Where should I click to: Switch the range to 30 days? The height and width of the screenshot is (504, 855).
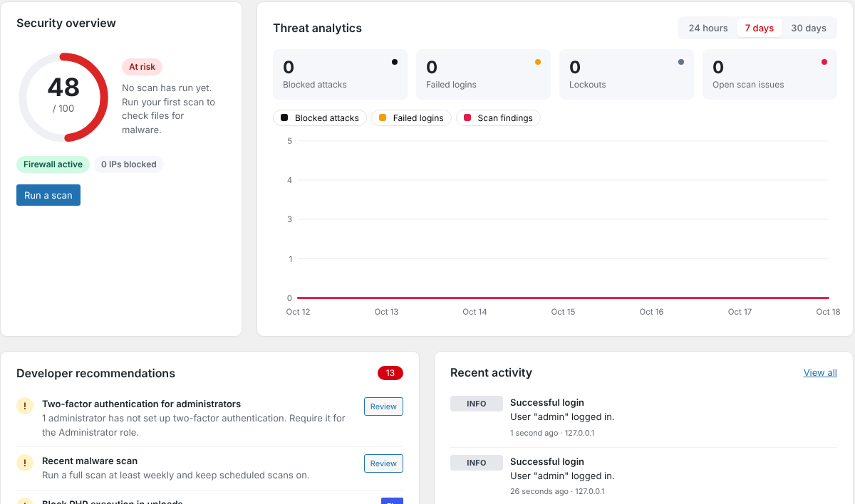point(809,28)
